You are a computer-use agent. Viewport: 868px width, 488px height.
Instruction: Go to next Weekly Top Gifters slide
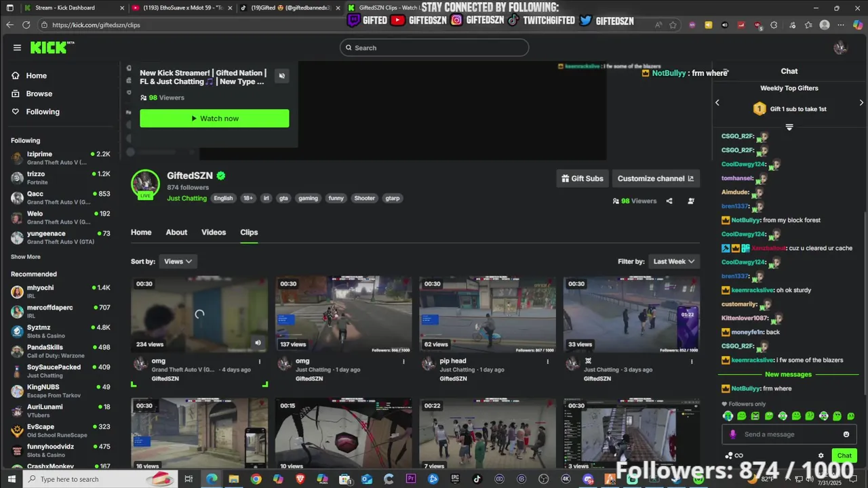[861, 102]
